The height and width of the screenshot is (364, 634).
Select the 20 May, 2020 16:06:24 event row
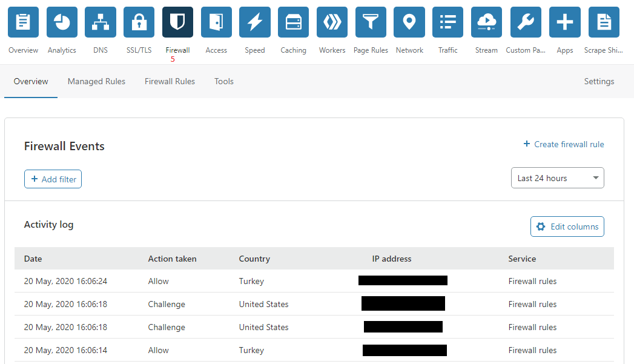click(314, 281)
